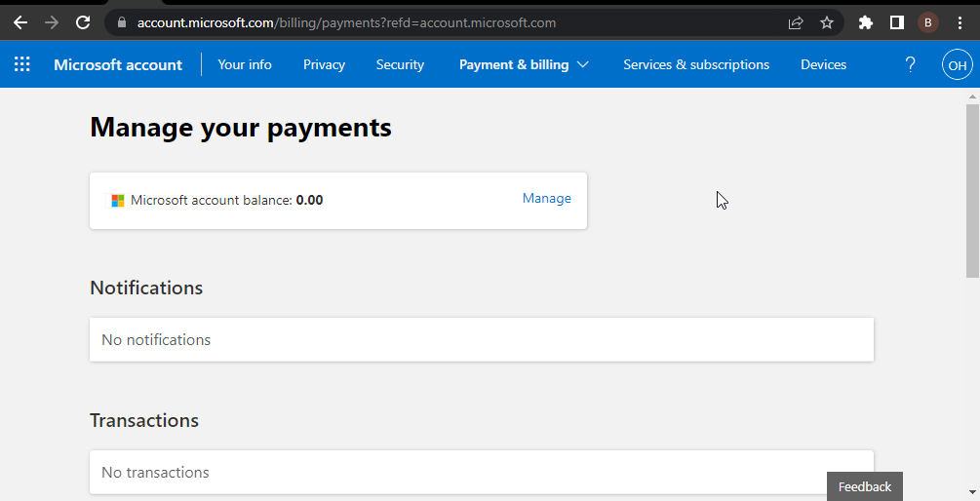Click the browser forward arrow
This screenshot has width=980, height=501.
pyautogui.click(x=52, y=23)
